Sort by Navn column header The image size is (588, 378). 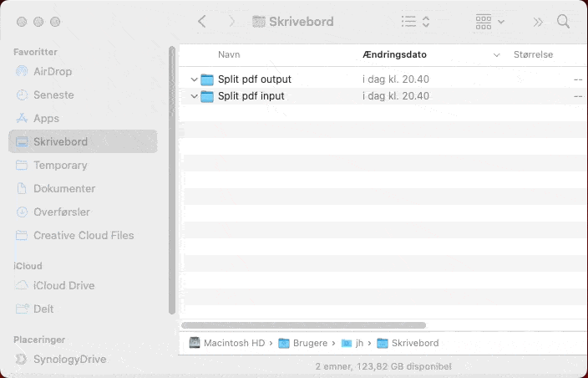(x=229, y=54)
